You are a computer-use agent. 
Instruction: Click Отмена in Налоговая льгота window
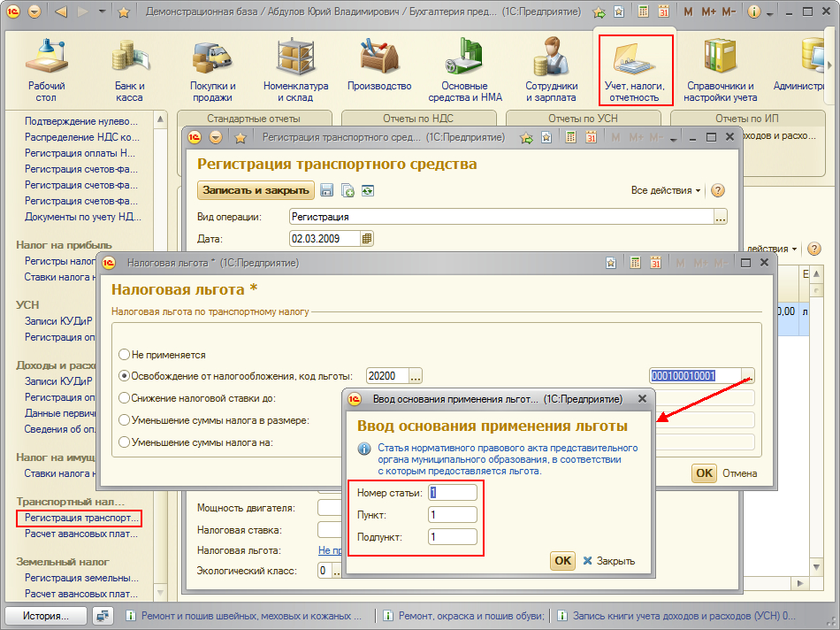pyautogui.click(x=740, y=472)
